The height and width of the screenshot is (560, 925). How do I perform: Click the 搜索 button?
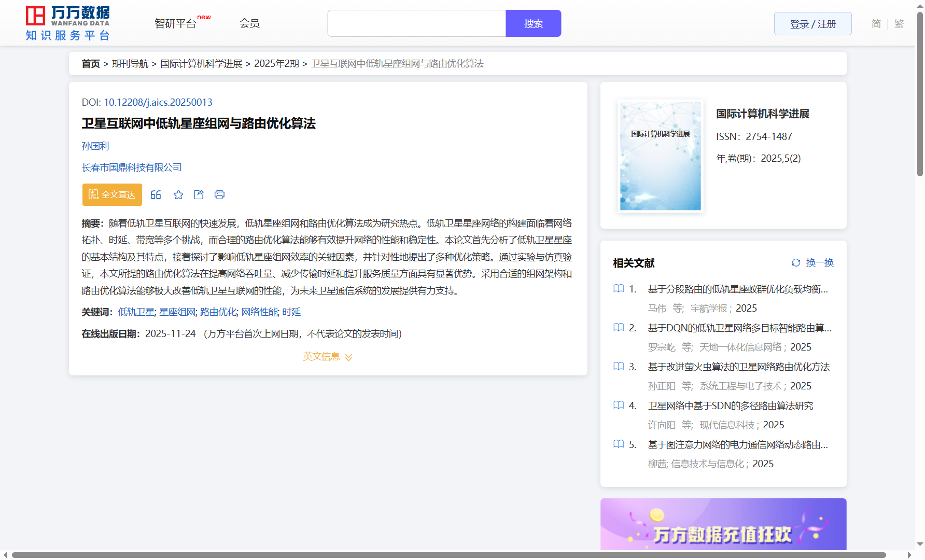click(x=533, y=23)
